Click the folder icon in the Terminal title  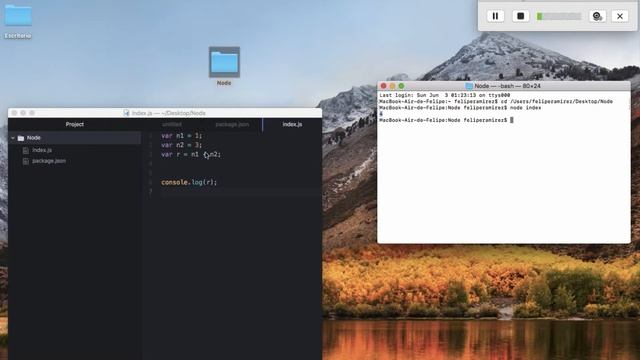pos(469,86)
